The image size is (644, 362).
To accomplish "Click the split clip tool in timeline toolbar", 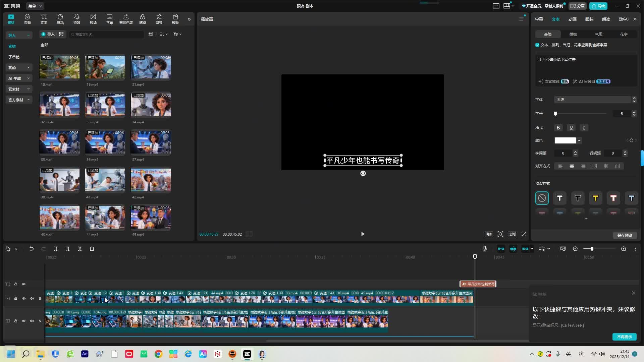I will pos(56,249).
